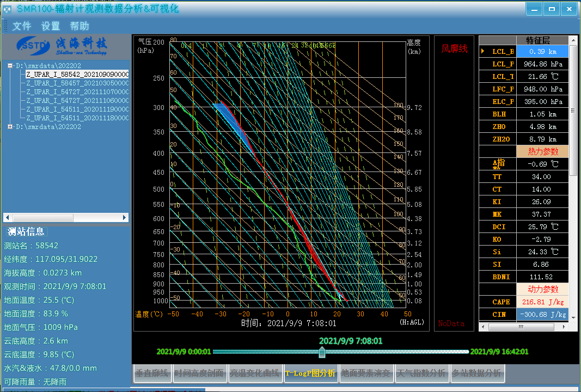The image size is (581, 392).
Task: Click down arrow of 特征层 table scrollbar
Action: pos(573,317)
